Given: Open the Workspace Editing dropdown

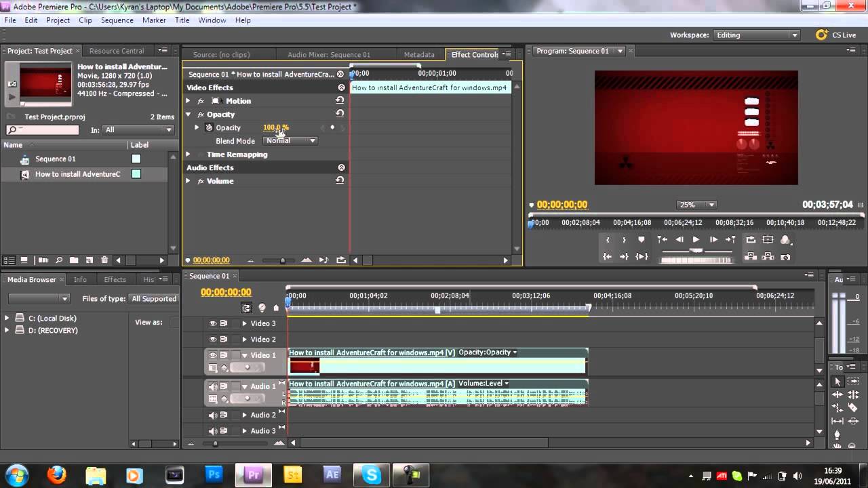Looking at the screenshot, I should (x=757, y=35).
